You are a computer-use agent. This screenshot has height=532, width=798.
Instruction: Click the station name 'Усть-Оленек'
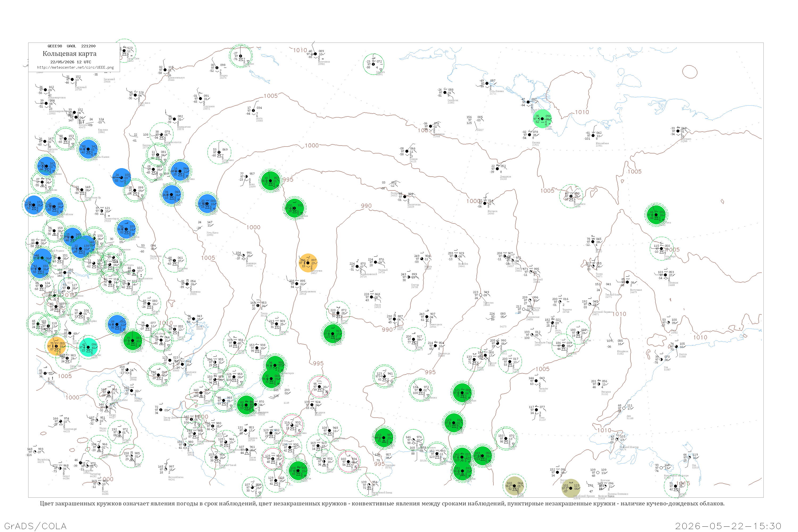coord(496,91)
